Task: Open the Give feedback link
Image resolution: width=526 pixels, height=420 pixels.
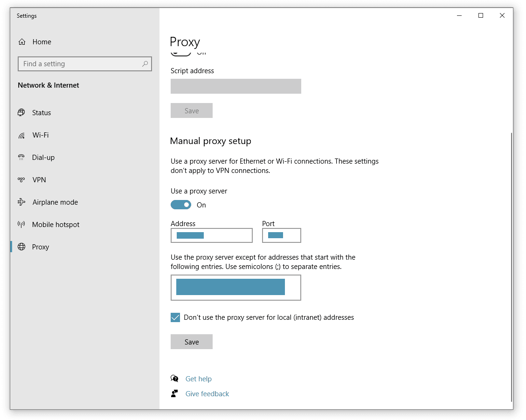Action: 208,394
